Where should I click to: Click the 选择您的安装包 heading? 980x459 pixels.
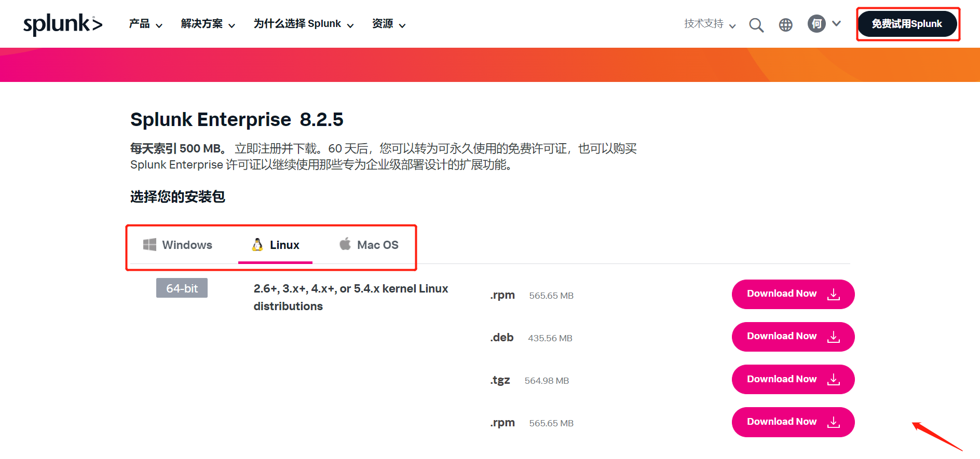[178, 197]
